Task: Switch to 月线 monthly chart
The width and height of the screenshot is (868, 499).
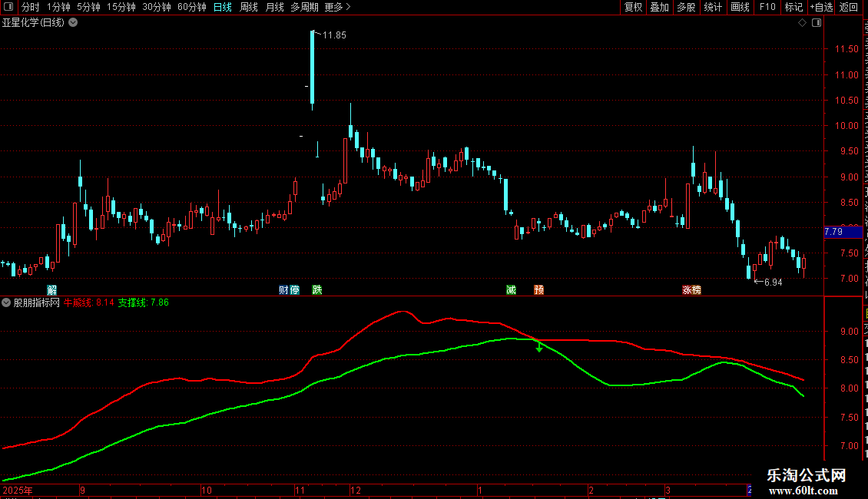Action: point(274,7)
